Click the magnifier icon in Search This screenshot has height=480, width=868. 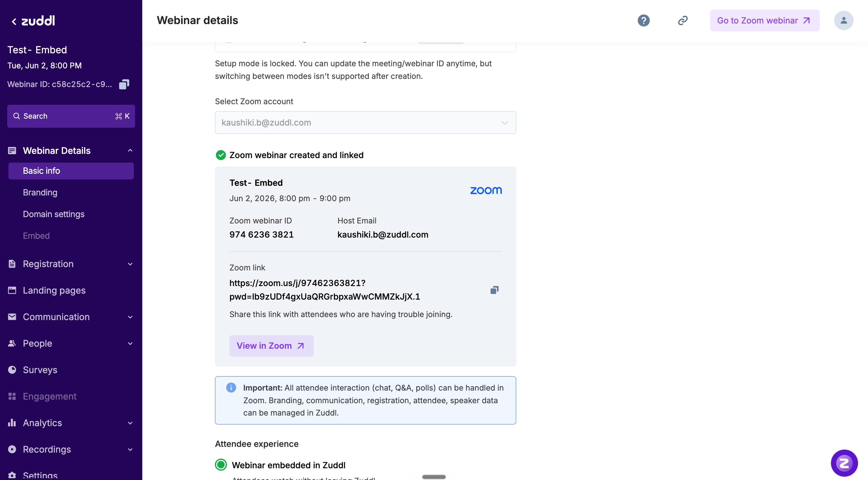coord(16,116)
